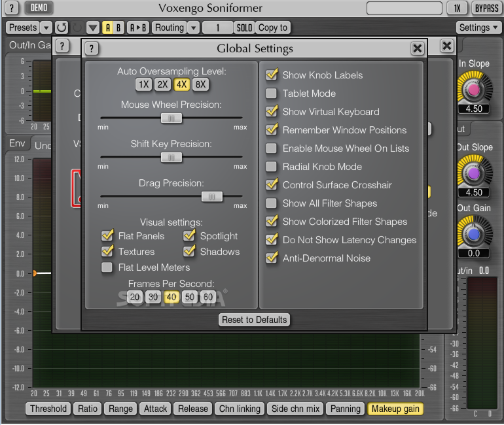Viewport: 504px width, 425px height.
Task: Select the Threshold parameter tab
Action: click(48, 409)
